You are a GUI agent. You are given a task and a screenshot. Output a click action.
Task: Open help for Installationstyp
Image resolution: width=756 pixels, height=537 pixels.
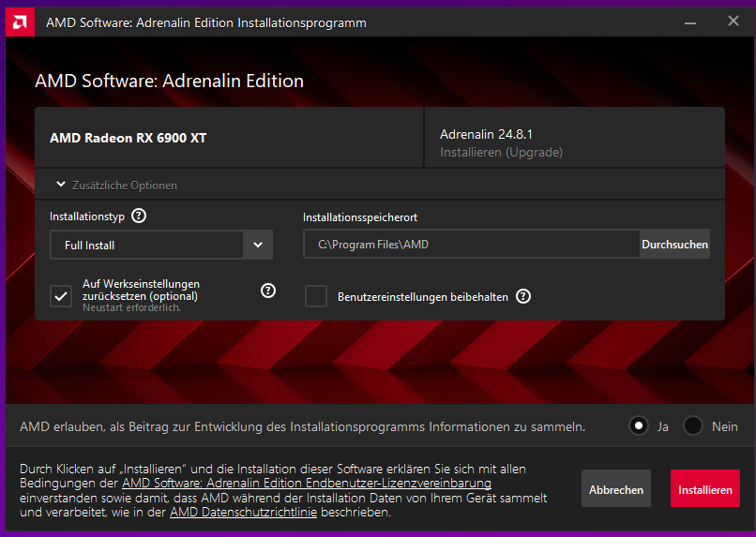pyautogui.click(x=139, y=216)
